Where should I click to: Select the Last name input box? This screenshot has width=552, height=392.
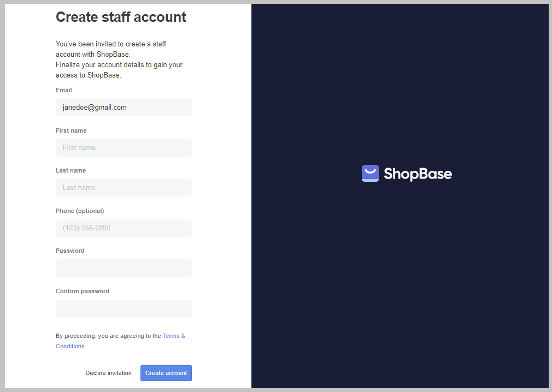pyautogui.click(x=124, y=188)
